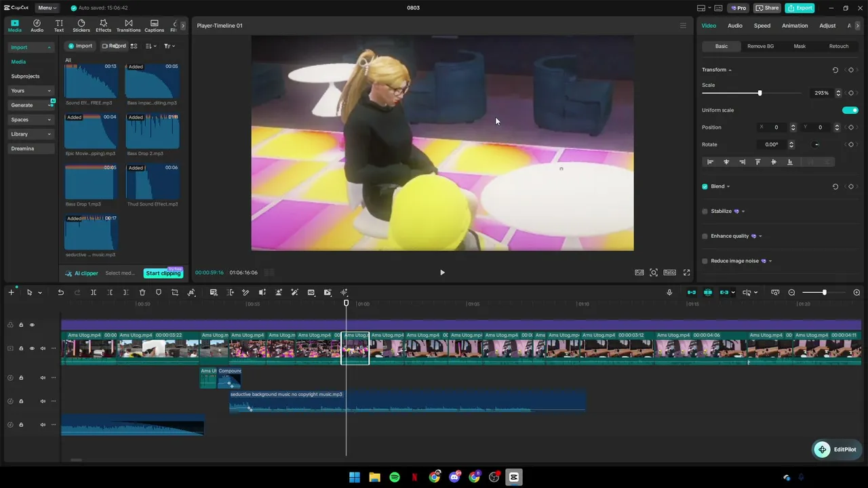Open the AI clipper tool
Screen dimensions: 868x488
(x=82, y=273)
